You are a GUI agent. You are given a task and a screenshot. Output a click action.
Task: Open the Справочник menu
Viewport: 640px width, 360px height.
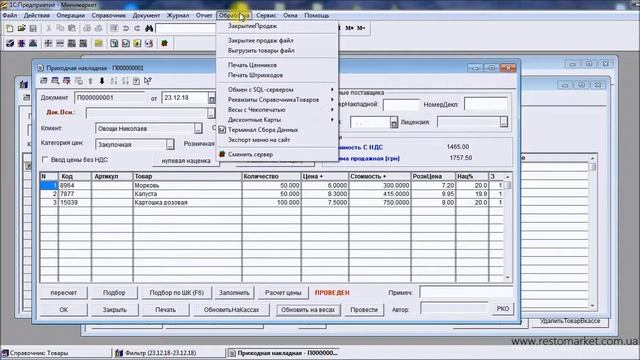pos(109,16)
